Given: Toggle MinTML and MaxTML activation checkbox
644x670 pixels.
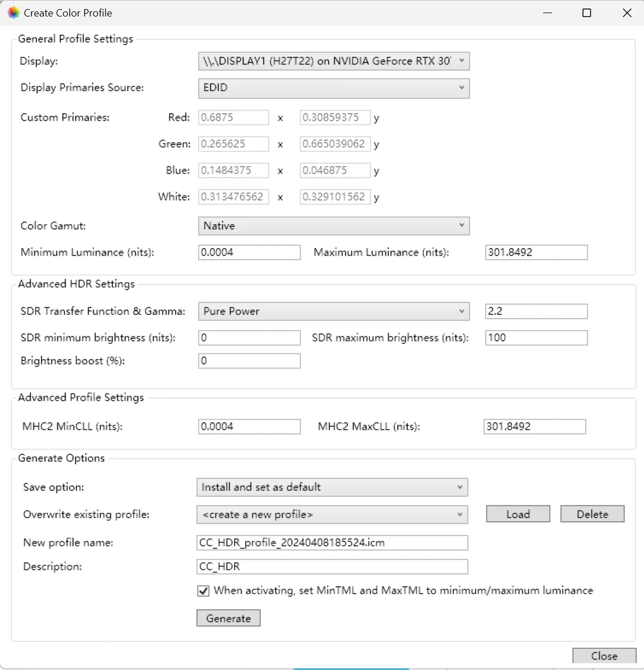Looking at the screenshot, I should point(203,591).
